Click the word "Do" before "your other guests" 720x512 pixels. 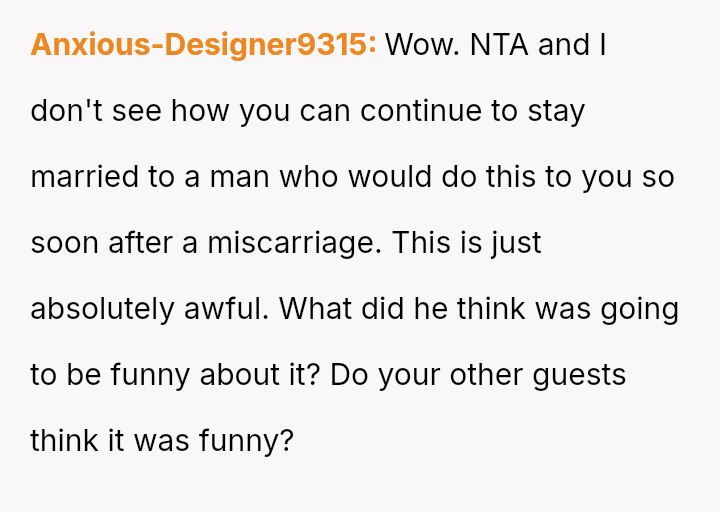coord(347,375)
